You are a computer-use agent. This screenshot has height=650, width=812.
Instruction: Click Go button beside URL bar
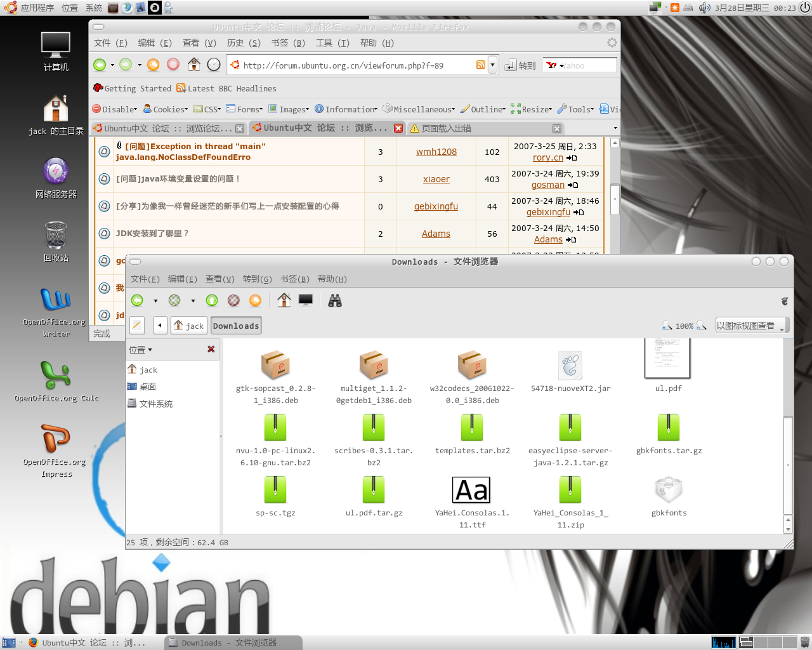pyautogui.click(x=520, y=65)
